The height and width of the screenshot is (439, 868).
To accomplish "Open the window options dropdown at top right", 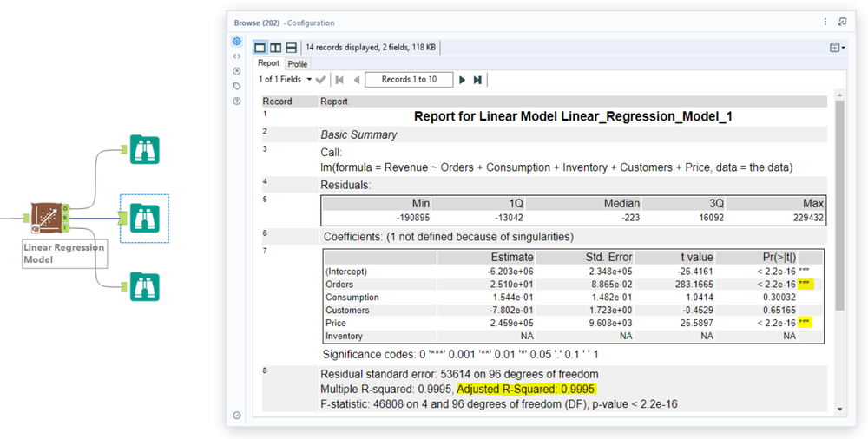I will (x=837, y=48).
